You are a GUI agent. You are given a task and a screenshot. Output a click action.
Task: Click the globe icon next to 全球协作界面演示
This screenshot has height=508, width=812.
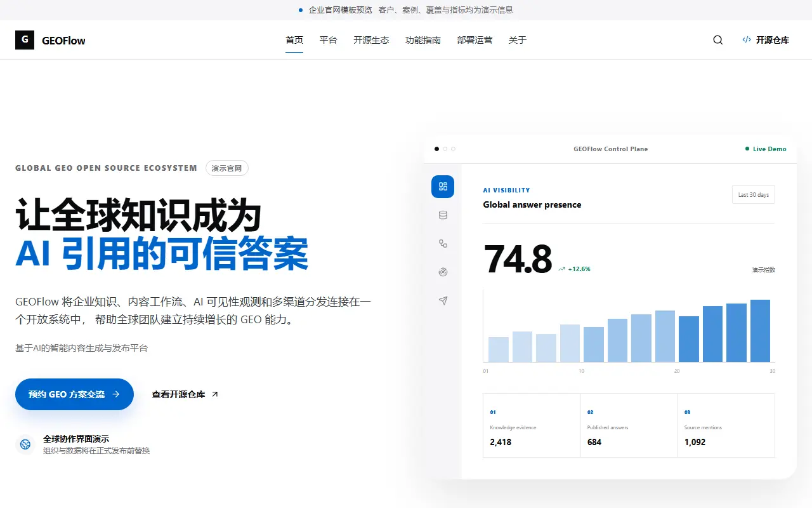pyautogui.click(x=25, y=444)
